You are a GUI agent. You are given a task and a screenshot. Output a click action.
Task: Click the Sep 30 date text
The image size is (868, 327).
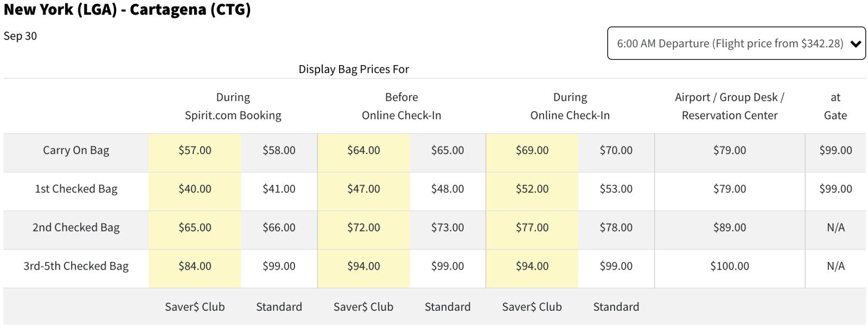(20, 36)
